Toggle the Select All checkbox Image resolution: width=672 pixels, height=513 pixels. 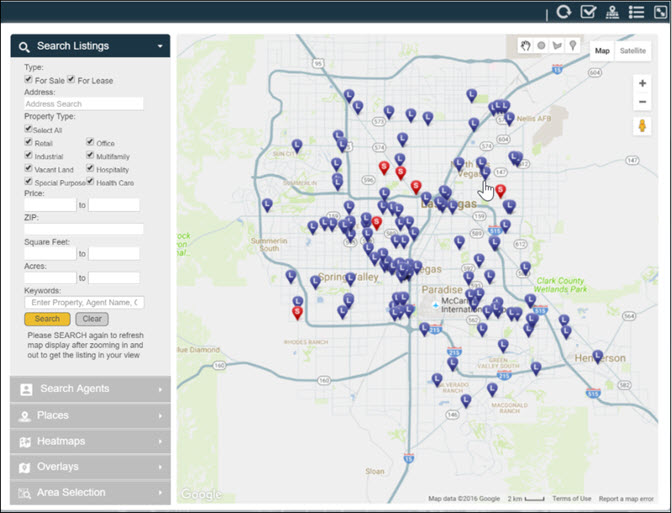(28, 129)
